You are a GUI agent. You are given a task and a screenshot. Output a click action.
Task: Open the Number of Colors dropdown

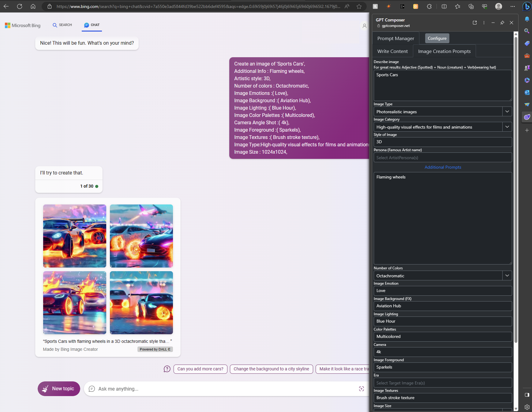tap(507, 276)
